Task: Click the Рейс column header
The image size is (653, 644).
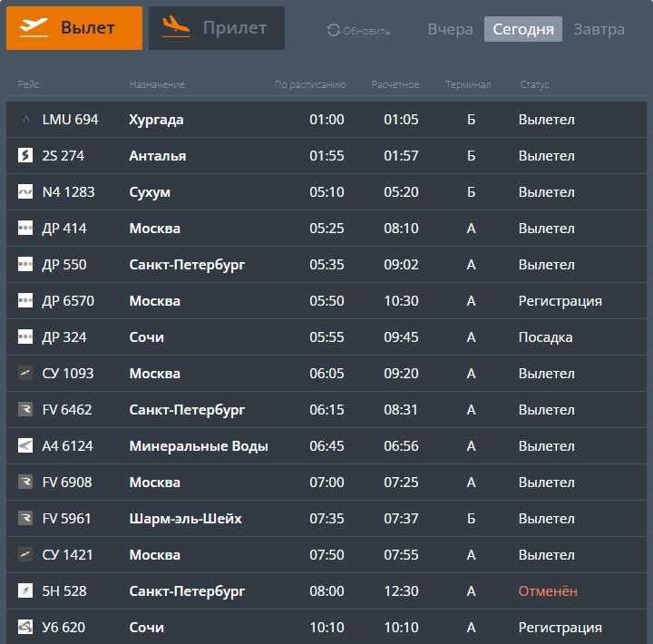Action: 28,84
